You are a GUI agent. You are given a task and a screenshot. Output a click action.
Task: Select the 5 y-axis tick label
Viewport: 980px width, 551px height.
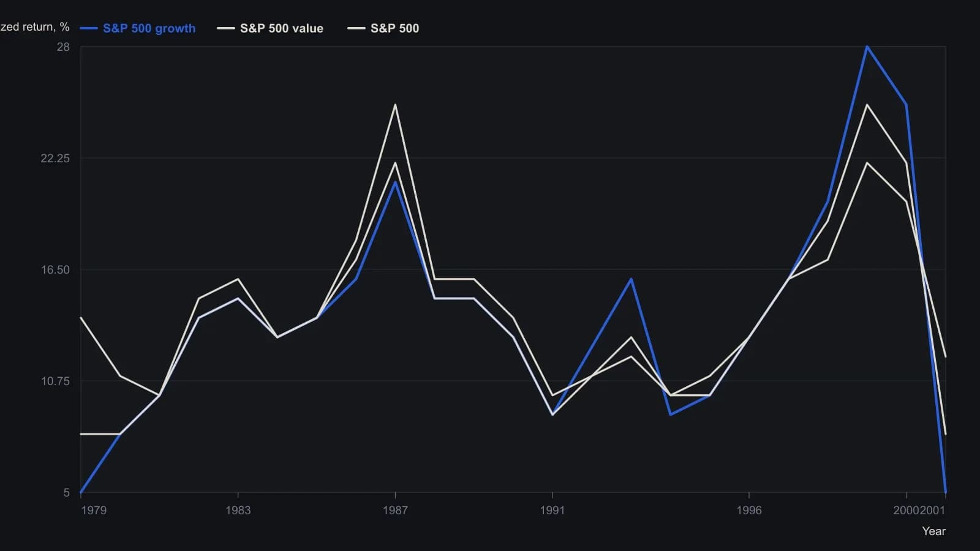67,493
